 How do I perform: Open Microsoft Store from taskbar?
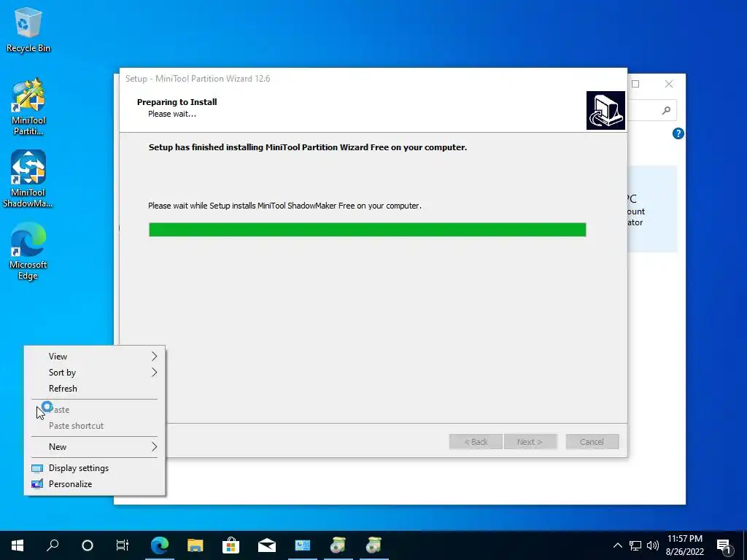(x=231, y=545)
